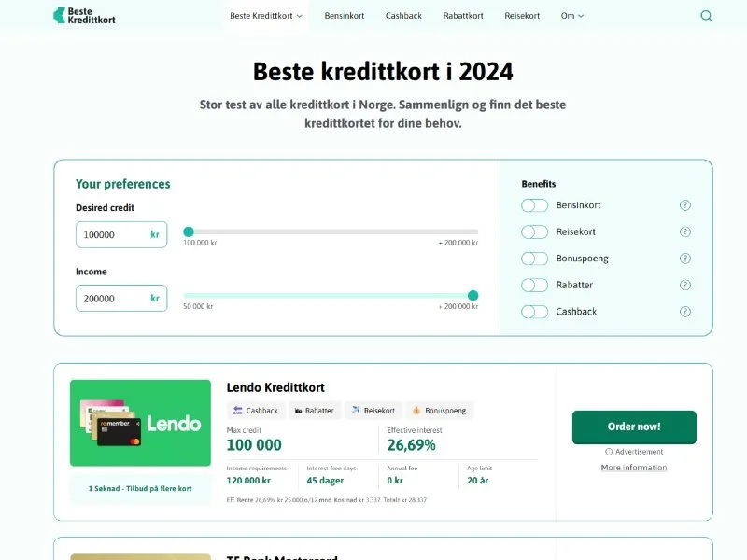Click the '0 kr' annual fee value

pos(395,481)
